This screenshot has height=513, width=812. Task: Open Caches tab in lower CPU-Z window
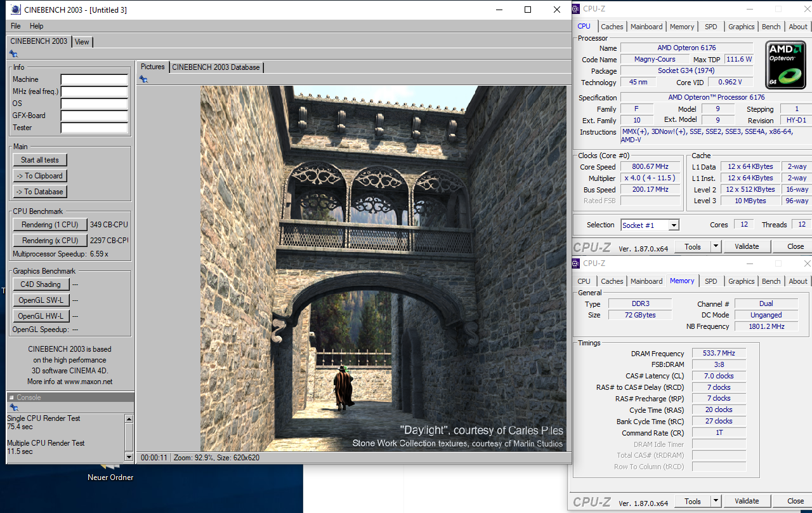coord(612,281)
